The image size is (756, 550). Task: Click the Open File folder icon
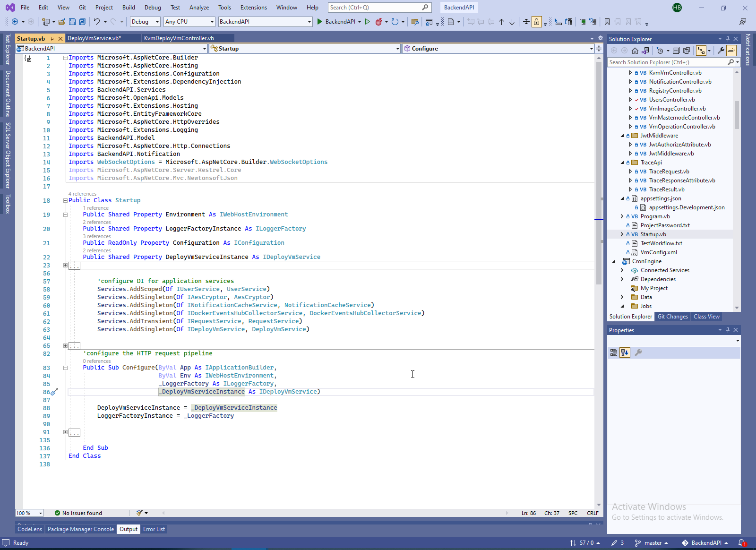coord(62,22)
